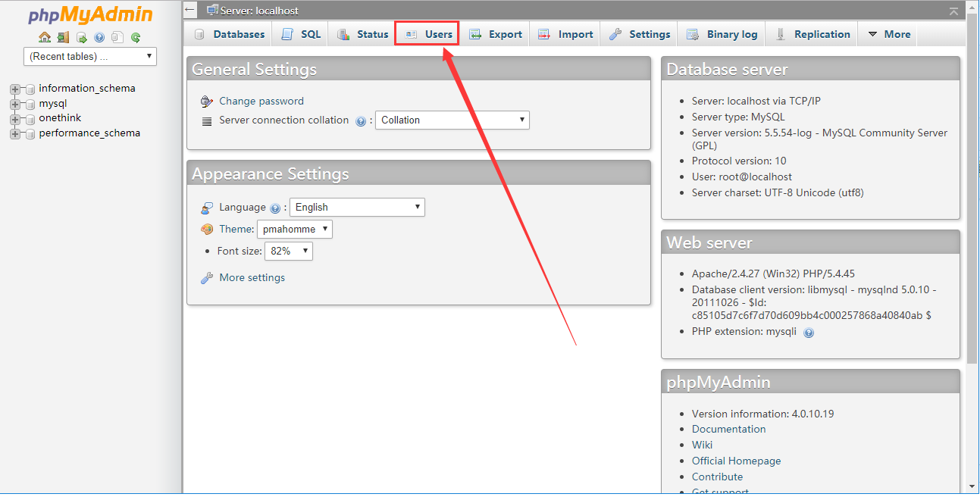
Task: Collapse the navigation panel arrow button
Action: (x=190, y=11)
